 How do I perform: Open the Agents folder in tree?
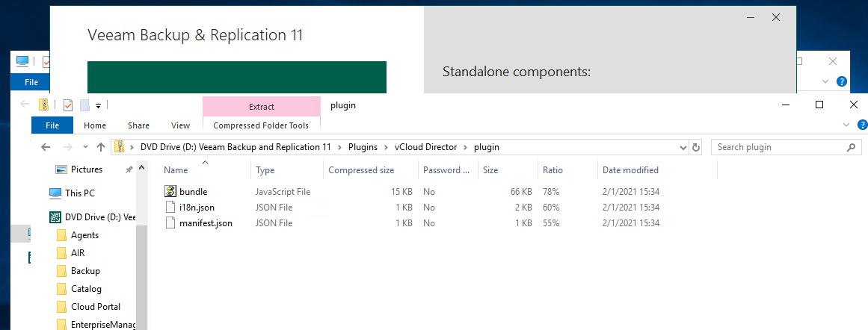84,235
